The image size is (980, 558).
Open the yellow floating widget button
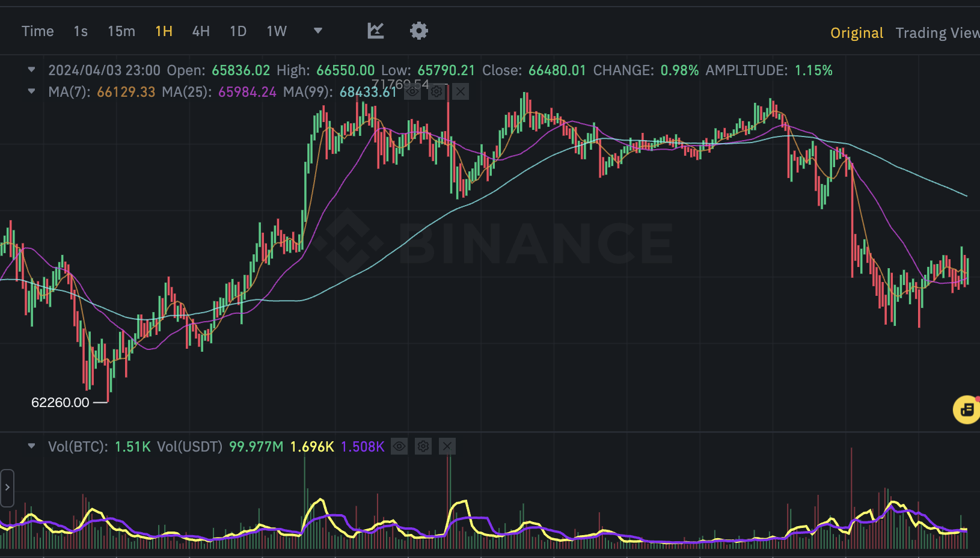coord(967,409)
